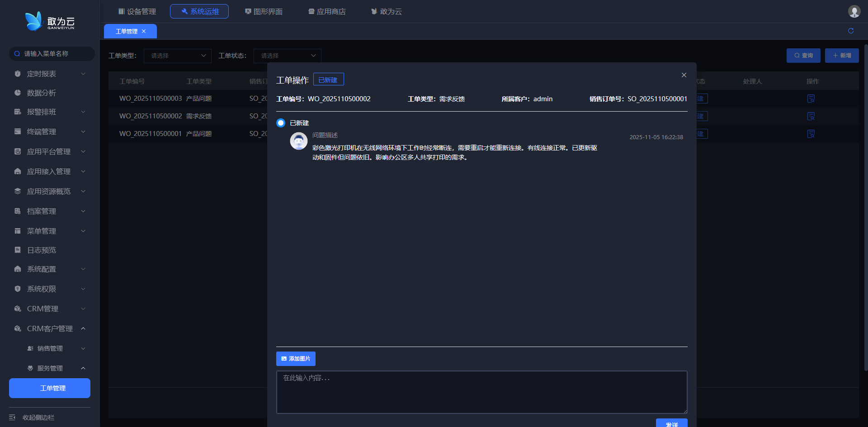Select 系统运维 top menu
This screenshot has width=868, height=427.
[x=199, y=11]
